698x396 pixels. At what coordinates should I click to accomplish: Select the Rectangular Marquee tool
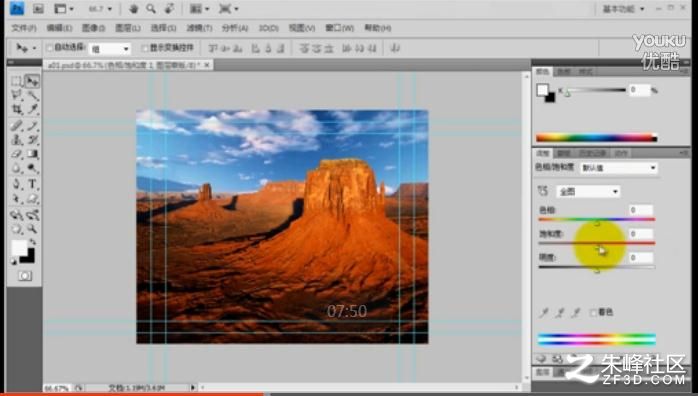pyautogui.click(x=16, y=81)
